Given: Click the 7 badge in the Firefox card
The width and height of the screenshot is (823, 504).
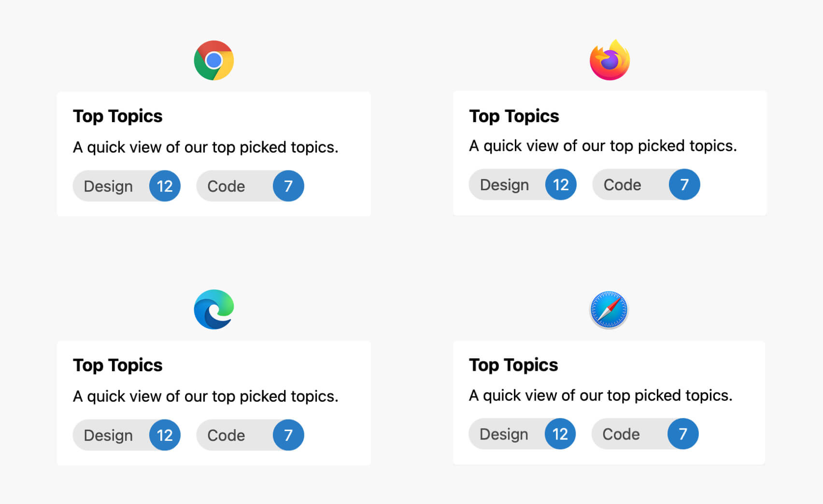Looking at the screenshot, I should [684, 184].
